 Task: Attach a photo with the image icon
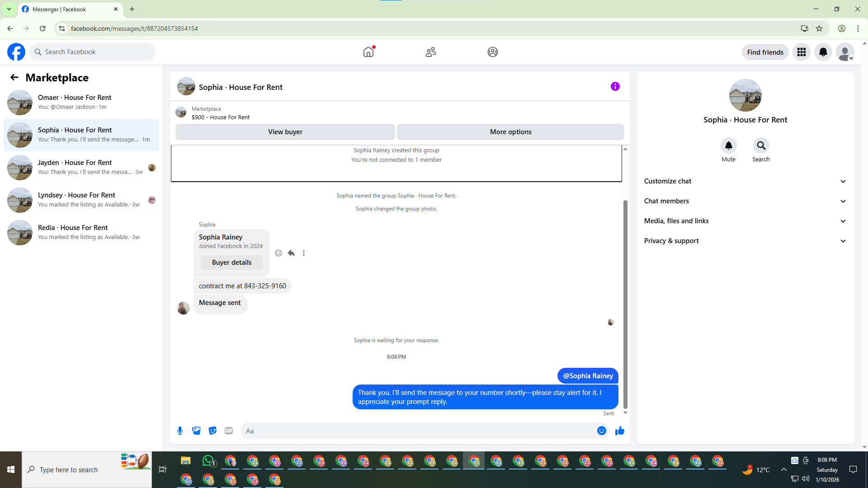(x=196, y=431)
